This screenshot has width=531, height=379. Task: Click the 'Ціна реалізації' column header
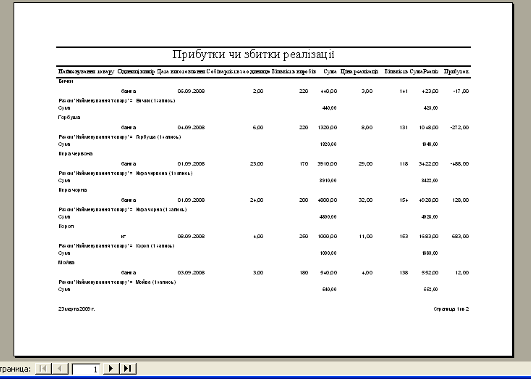[359, 71]
